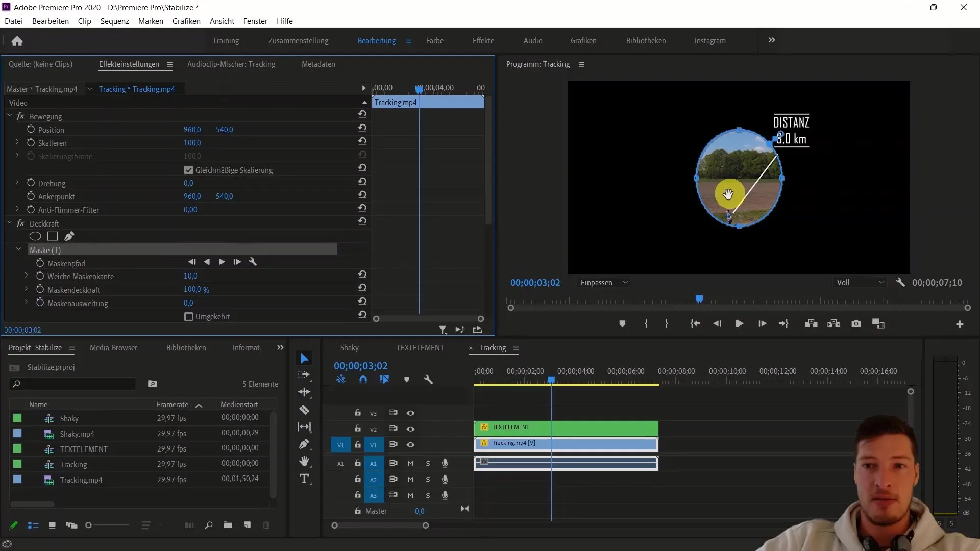Create ellipse mask under Deckkraft

[x=35, y=236]
